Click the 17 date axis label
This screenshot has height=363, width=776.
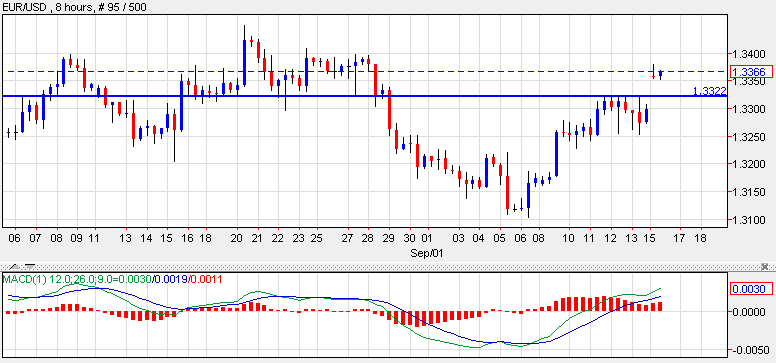coord(679,238)
